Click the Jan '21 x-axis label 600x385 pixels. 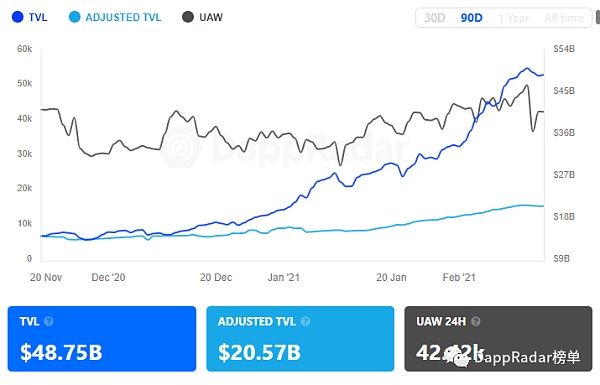coord(284,277)
